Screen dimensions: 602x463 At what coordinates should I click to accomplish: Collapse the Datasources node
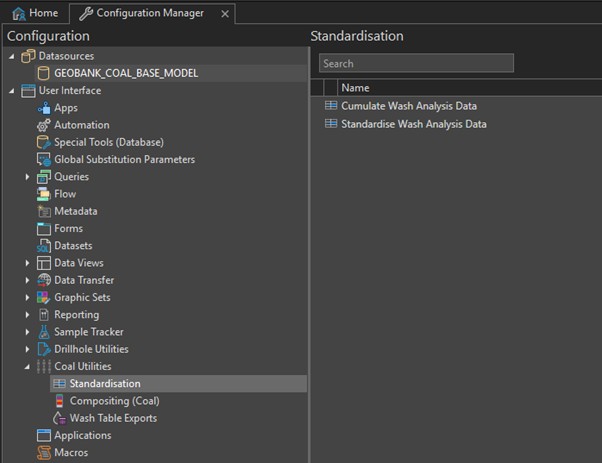[12, 56]
